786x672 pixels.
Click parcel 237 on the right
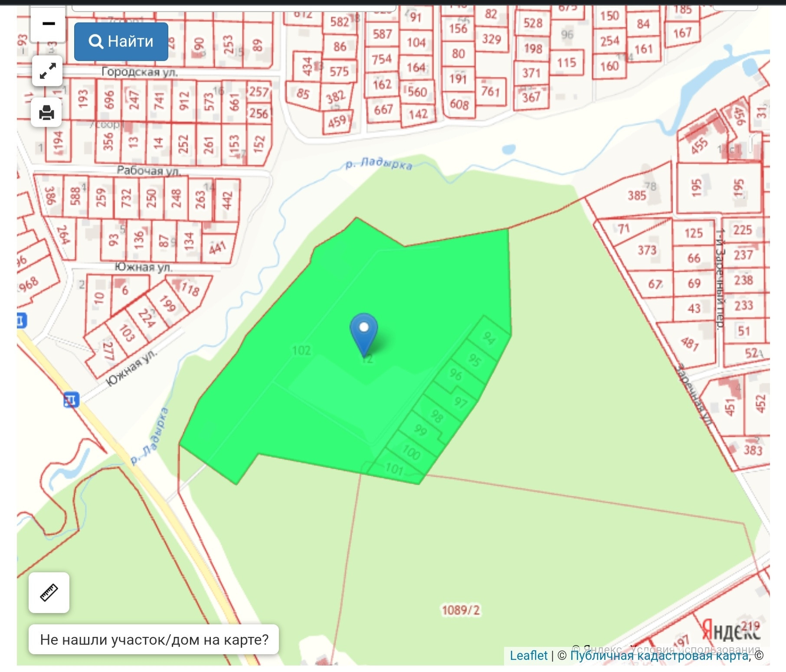click(743, 254)
